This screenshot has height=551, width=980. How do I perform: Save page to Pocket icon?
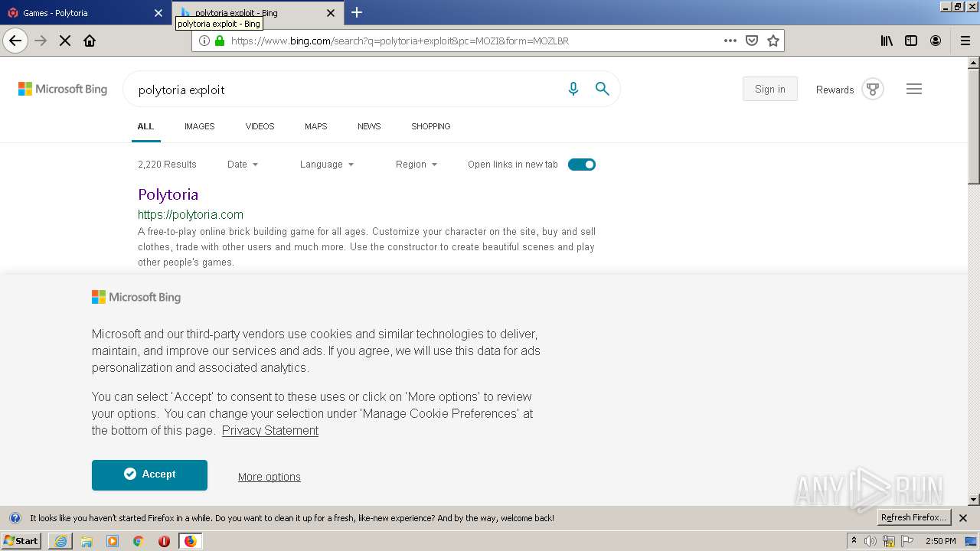point(752,41)
